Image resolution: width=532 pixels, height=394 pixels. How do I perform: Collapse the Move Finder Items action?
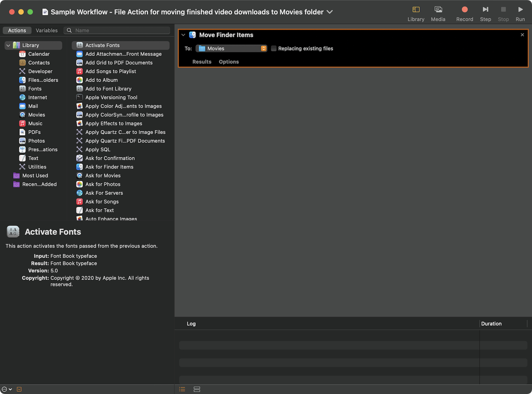tap(183, 35)
